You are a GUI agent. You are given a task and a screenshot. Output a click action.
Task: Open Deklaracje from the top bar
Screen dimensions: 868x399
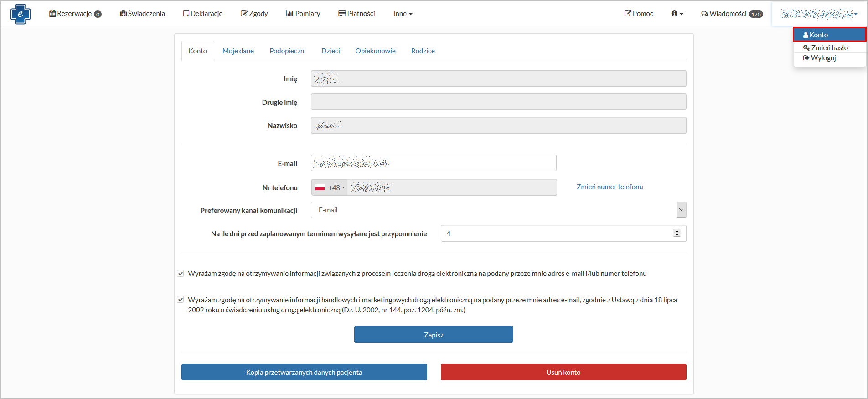(203, 14)
